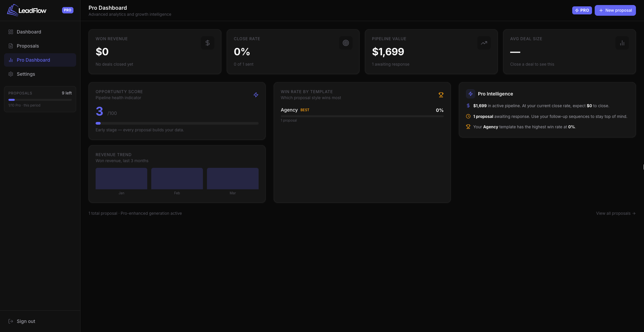Open View all proposals link
Screen dimensions: 644x332
[615, 213]
